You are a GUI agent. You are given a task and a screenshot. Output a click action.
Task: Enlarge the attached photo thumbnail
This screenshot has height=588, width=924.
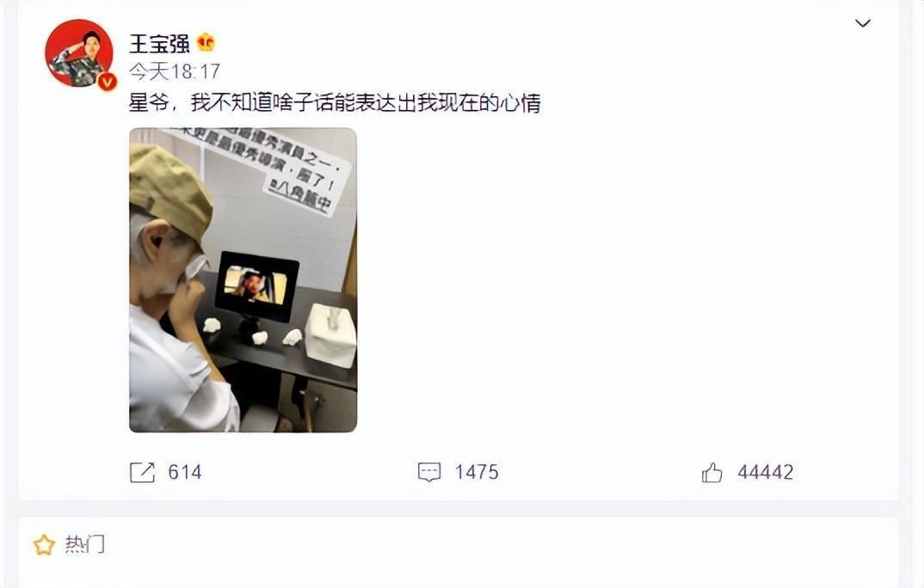(x=243, y=280)
